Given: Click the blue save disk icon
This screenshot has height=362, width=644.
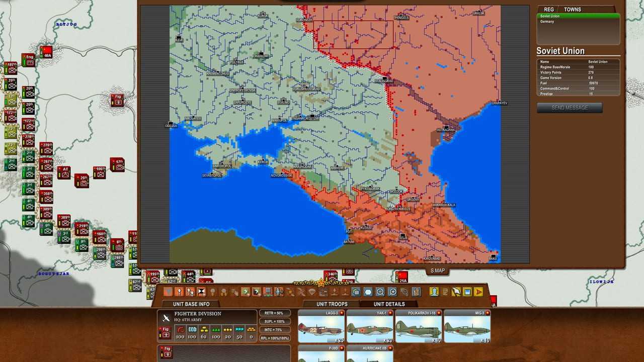Looking at the screenshot, I should [467, 292].
